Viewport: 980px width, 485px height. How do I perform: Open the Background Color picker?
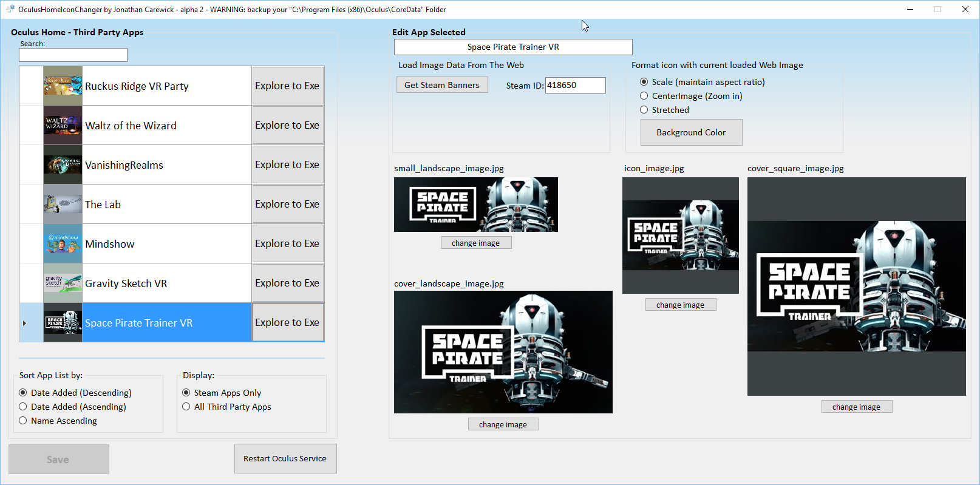click(x=691, y=132)
